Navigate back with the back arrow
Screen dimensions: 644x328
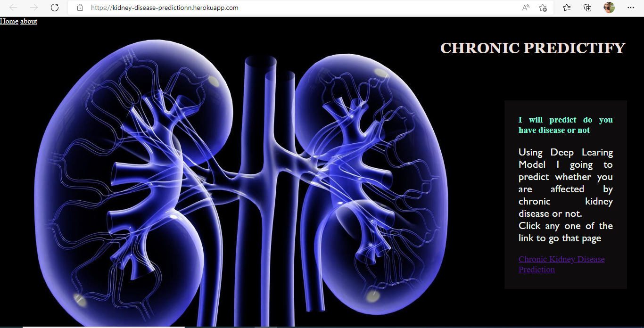coord(13,8)
